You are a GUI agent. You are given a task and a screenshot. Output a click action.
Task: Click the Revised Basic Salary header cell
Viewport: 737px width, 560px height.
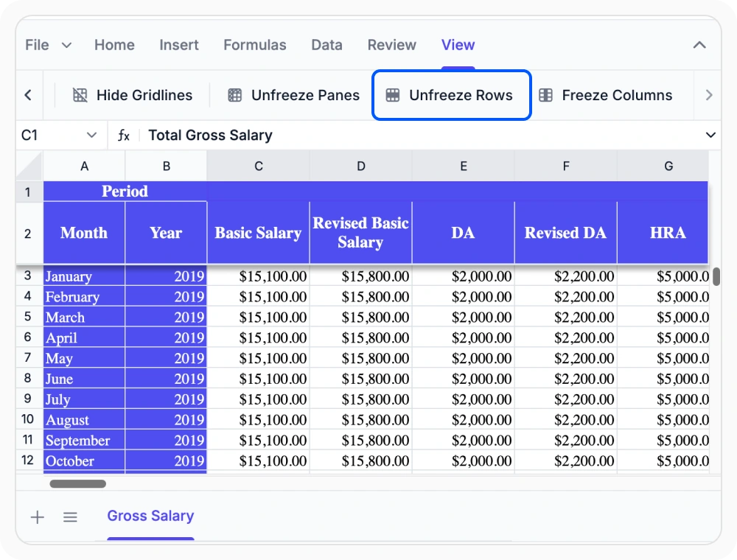click(360, 233)
